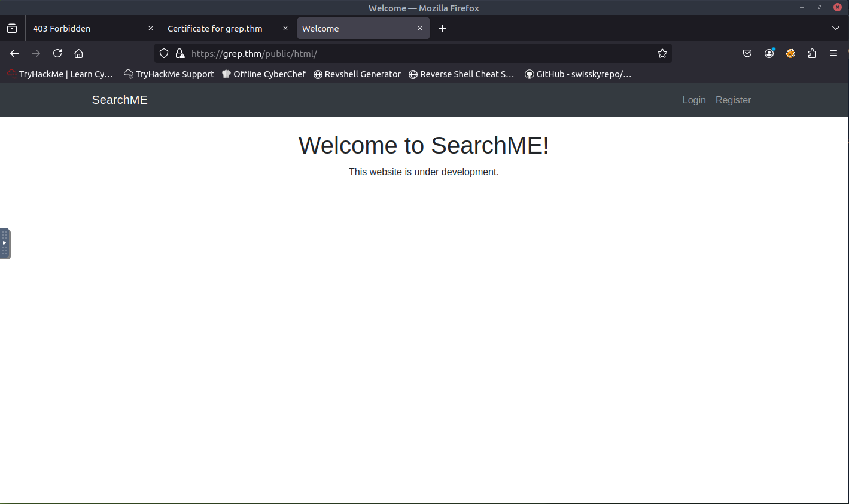The width and height of the screenshot is (849, 504).
Task: Open the Firefox account icon
Action: (769, 53)
